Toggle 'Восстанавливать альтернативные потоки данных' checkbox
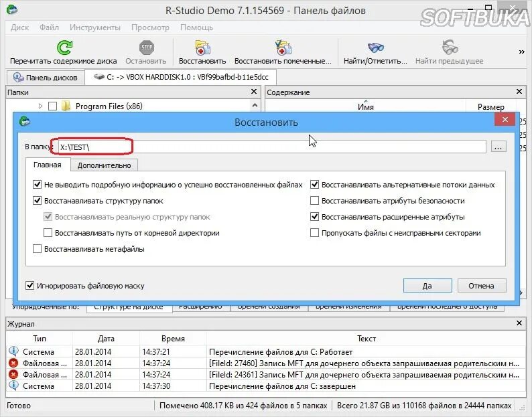Image resolution: width=532 pixels, height=417 pixels. 314,185
